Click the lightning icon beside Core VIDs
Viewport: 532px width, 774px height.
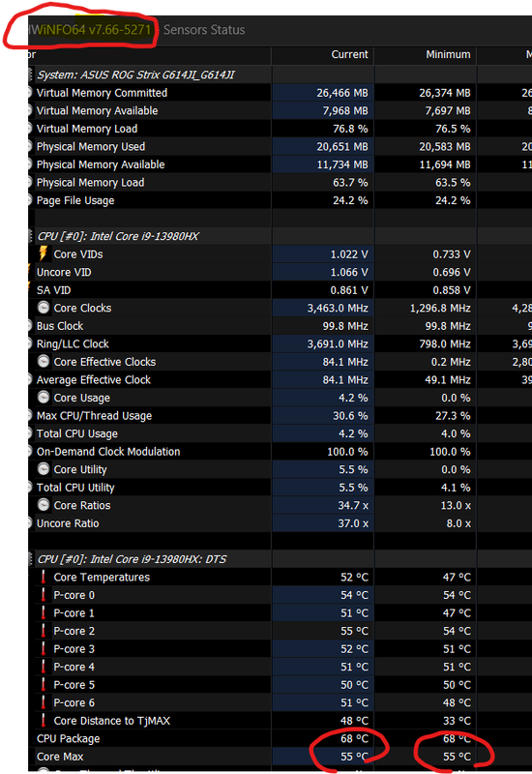(43, 253)
